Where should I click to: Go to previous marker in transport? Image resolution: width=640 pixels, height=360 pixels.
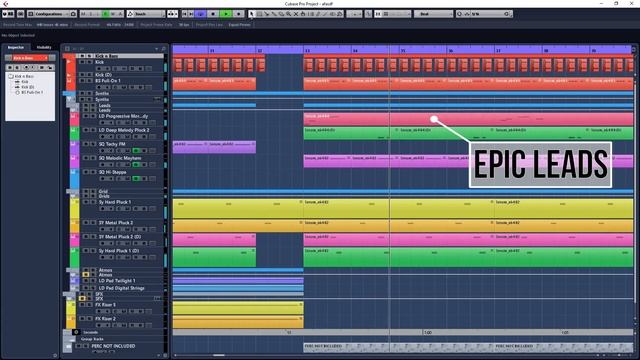coord(184,14)
